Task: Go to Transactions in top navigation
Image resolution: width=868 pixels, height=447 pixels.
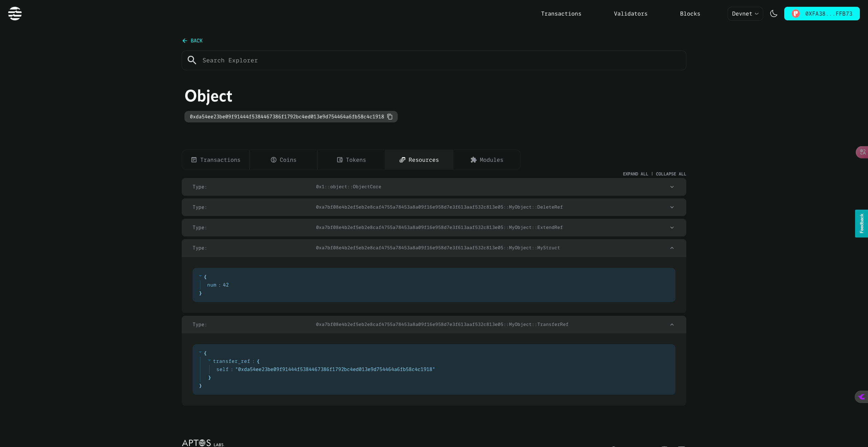Action: [561, 14]
